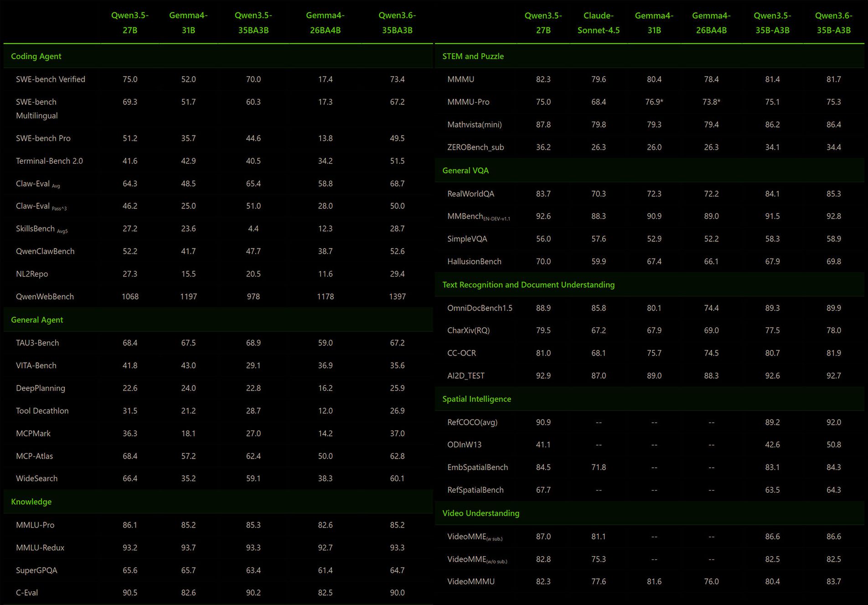Viewport: 868px width, 605px height.
Task: Select Text Recognition and Document Understanding heading
Action: pos(528,285)
